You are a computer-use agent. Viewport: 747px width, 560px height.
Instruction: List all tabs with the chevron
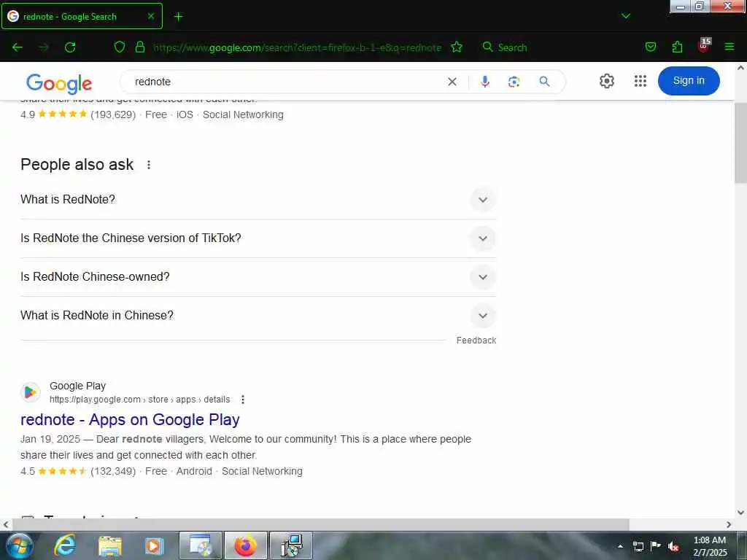625,16
